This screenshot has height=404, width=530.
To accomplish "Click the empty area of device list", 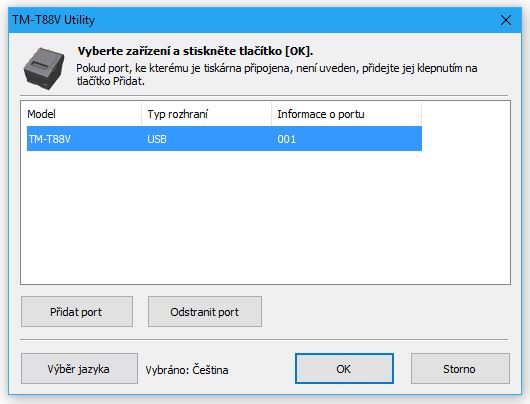I will [265, 216].
